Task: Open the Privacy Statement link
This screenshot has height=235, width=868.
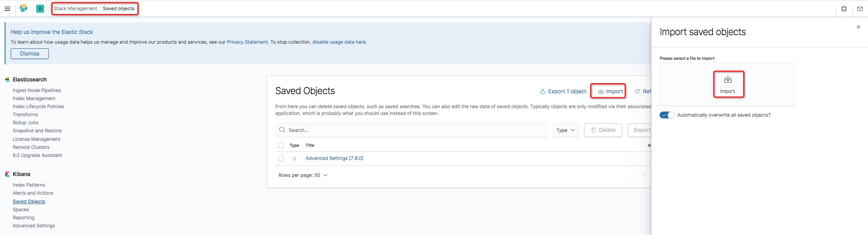Action: [x=247, y=42]
